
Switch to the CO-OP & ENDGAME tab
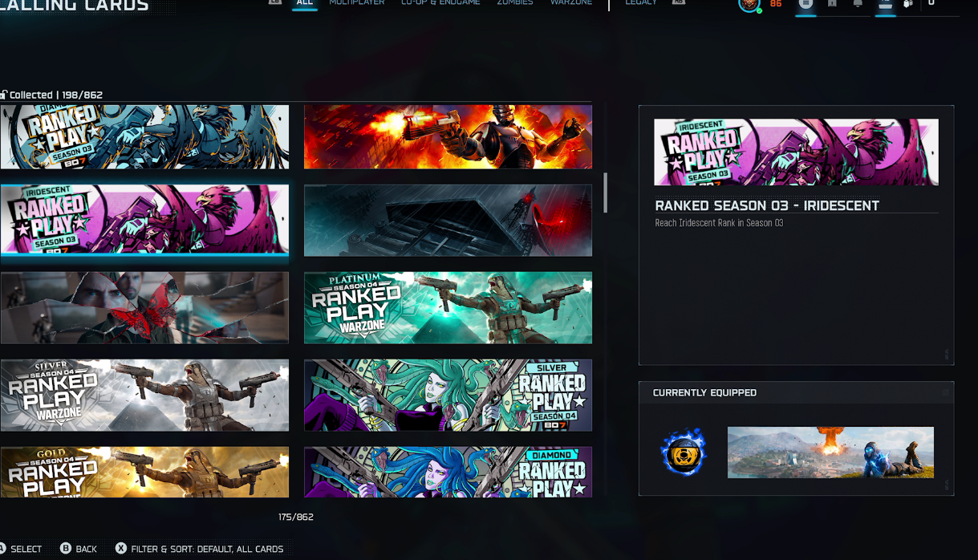440,3
